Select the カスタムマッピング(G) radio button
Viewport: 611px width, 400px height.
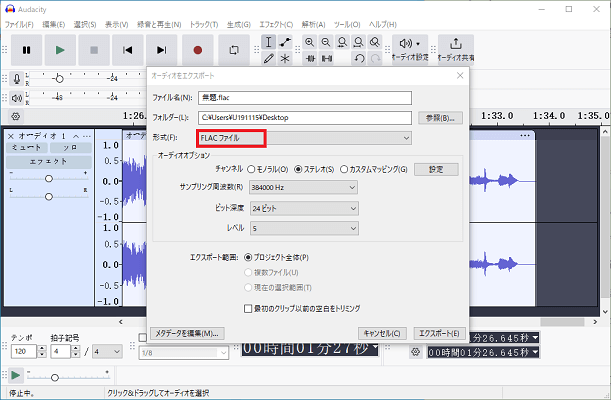344,169
